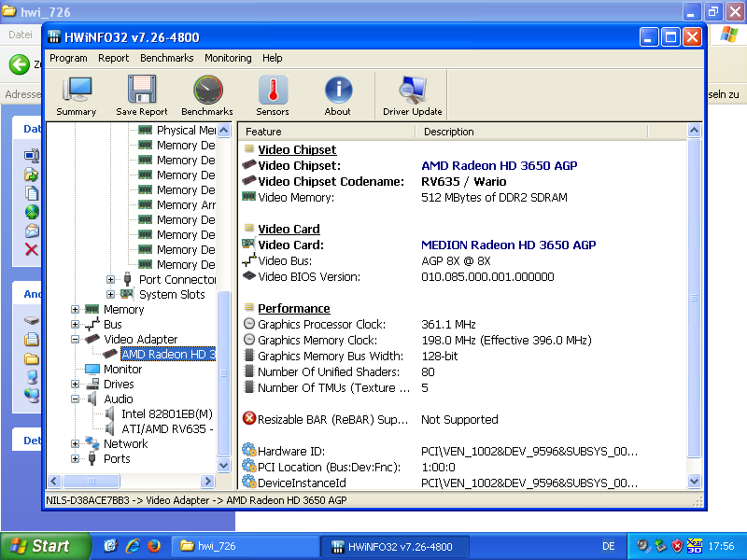Image resolution: width=747 pixels, height=560 pixels.
Task: Click PCI Location row
Action: pos(463,468)
